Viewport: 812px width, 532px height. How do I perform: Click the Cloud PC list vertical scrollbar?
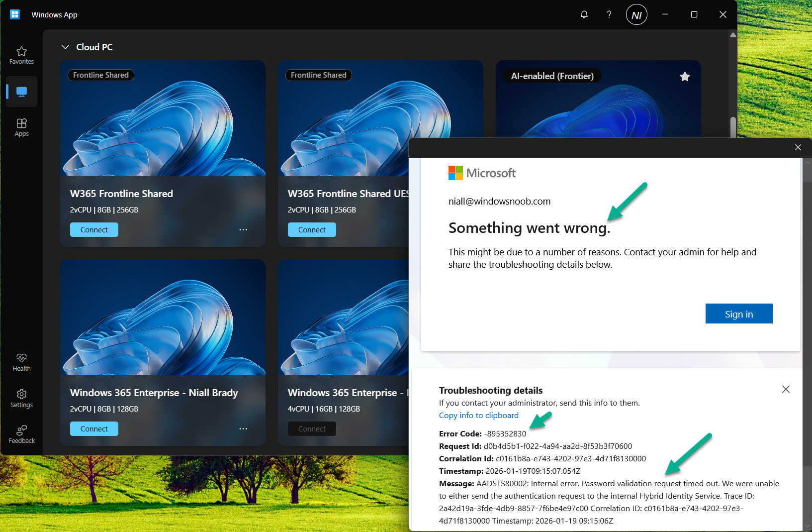coord(732,127)
